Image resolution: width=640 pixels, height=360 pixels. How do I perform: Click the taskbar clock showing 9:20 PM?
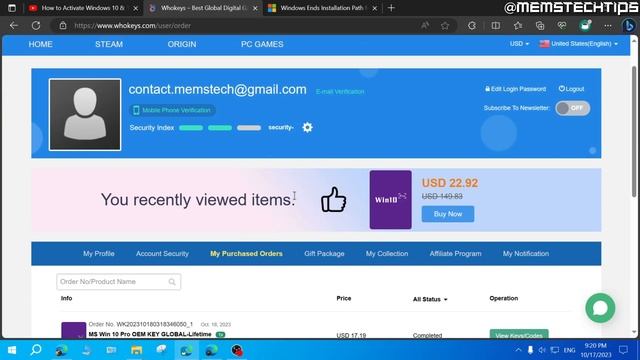[x=596, y=350]
